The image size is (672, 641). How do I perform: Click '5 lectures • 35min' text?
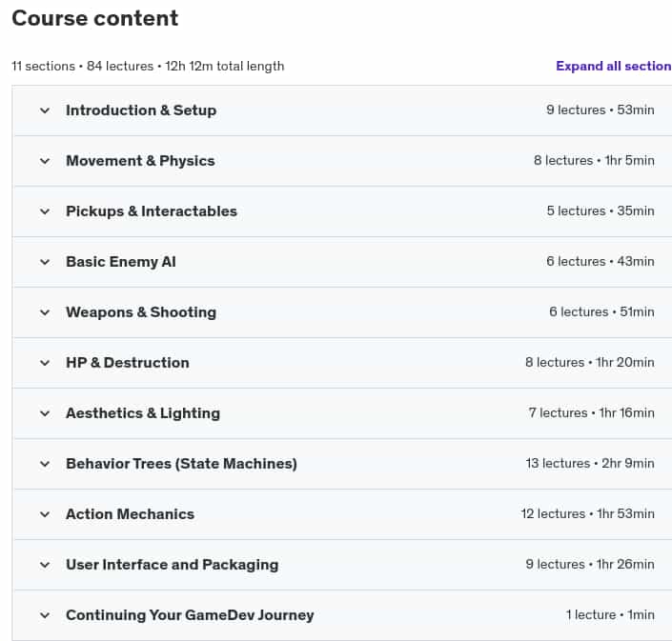coord(601,211)
